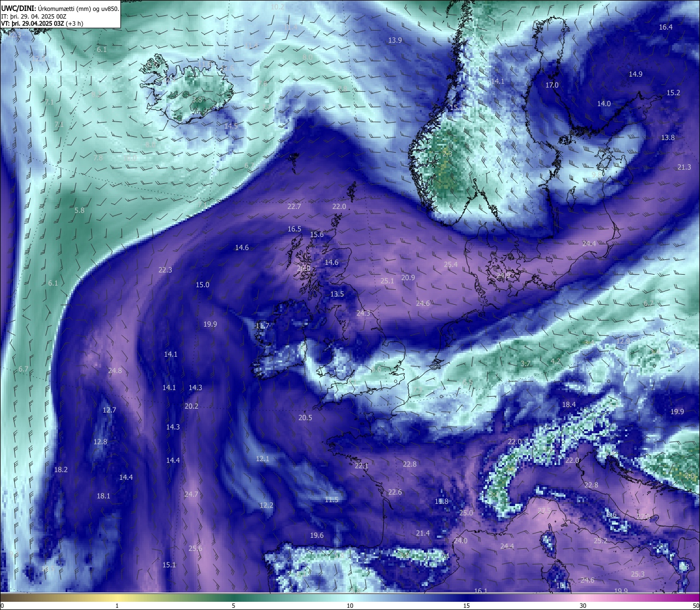700x610 pixels.
Task: Click the 1 tick on the color scale
Action: 117,606
